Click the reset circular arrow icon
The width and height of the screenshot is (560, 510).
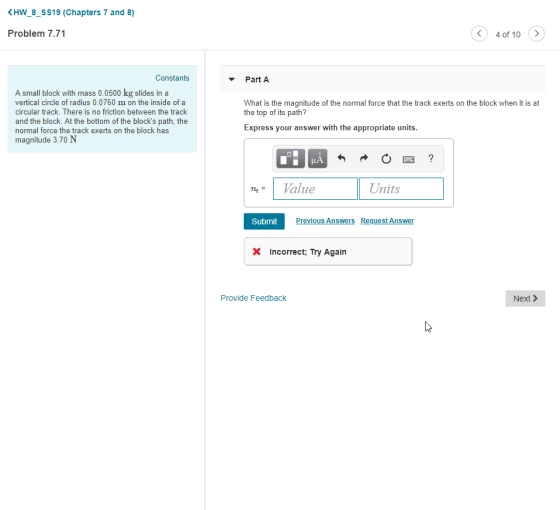coord(386,159)
